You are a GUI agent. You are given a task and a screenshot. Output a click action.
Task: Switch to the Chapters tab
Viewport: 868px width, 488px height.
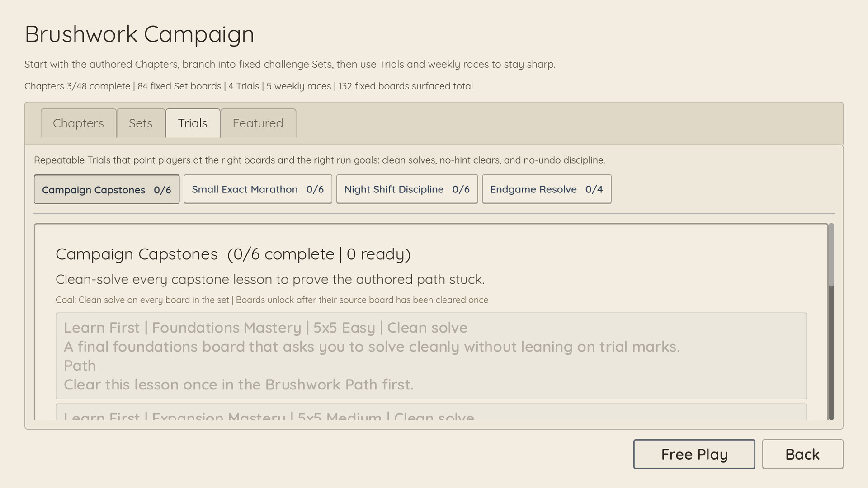78,123
